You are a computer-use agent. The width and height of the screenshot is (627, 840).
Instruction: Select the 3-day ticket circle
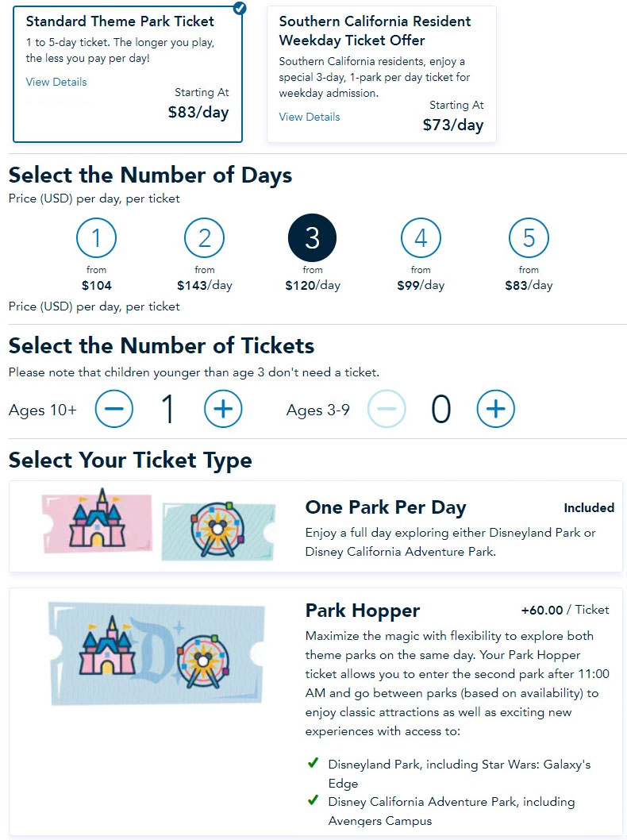click(x=312, y=238)
